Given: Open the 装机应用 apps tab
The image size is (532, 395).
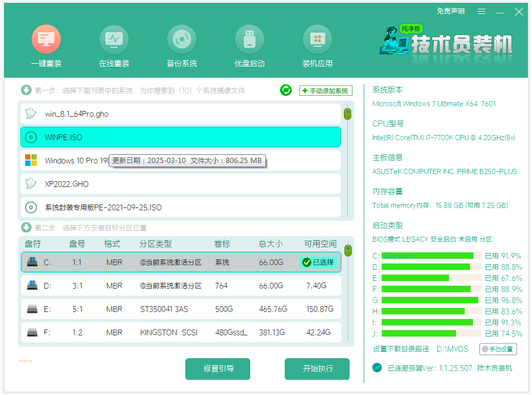Looking at the screenshot, I should click(x=317, y=46).
